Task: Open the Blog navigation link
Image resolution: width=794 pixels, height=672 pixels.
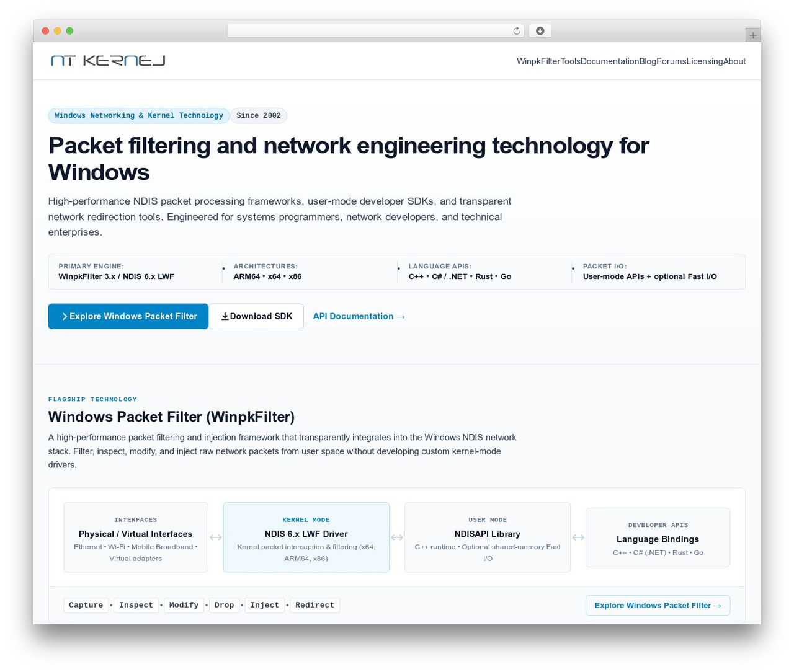Action: point(648,61)
